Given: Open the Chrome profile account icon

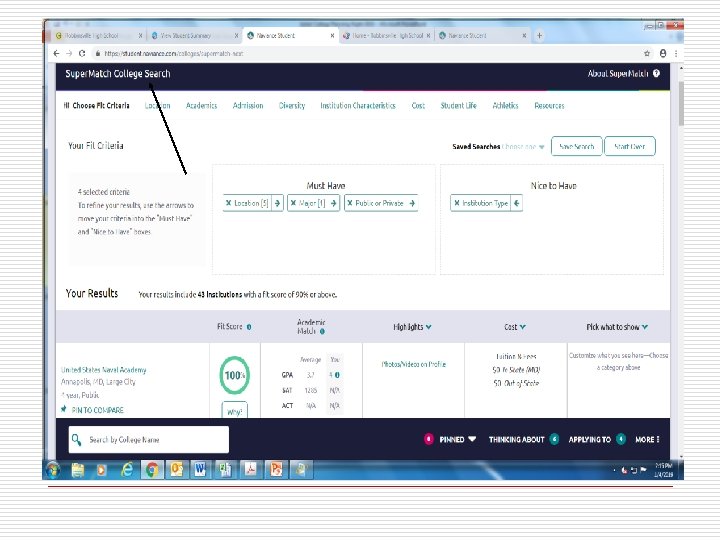Looking at the screenshot, I should (663, 53).
